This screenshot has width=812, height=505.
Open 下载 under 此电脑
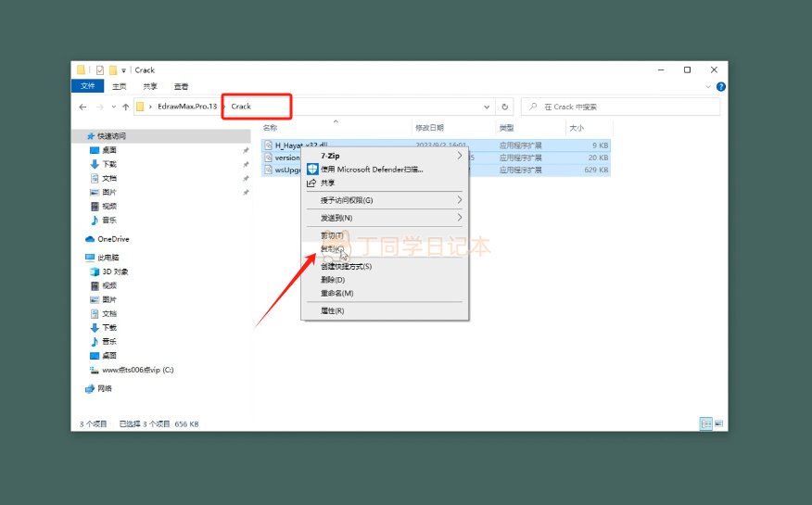[108, 327]
